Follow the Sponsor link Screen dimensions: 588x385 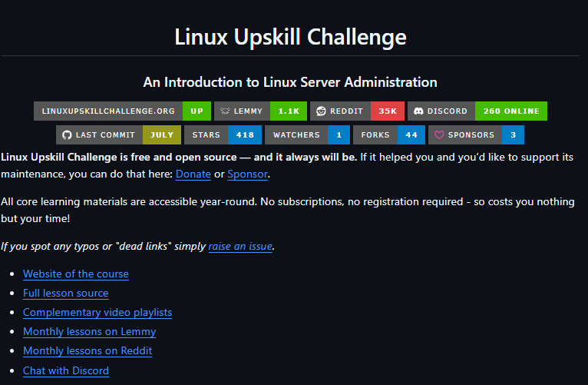pyautogui.click(x=247, y=174)
